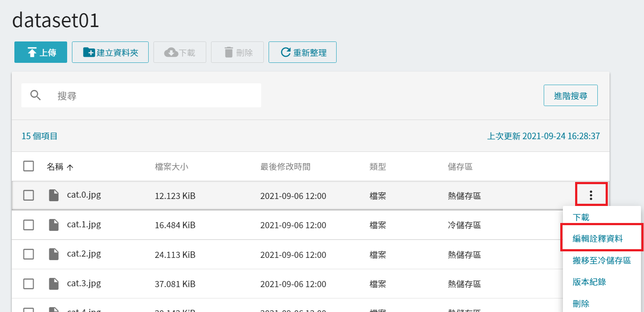
Task: Click the file icon beside cat.3.jpg
Action: (x=54, y=284)
